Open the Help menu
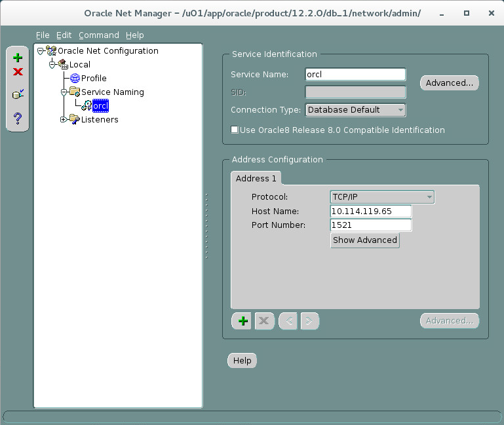Viewport: 504px width, 425px height. click(134, 35)
